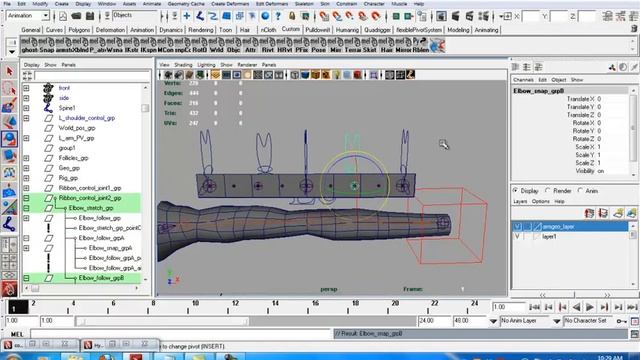This screenshot has height=360, width=640.
Task: Switch to the Polygons shelf tab
Action: click(x=79, y=30)
